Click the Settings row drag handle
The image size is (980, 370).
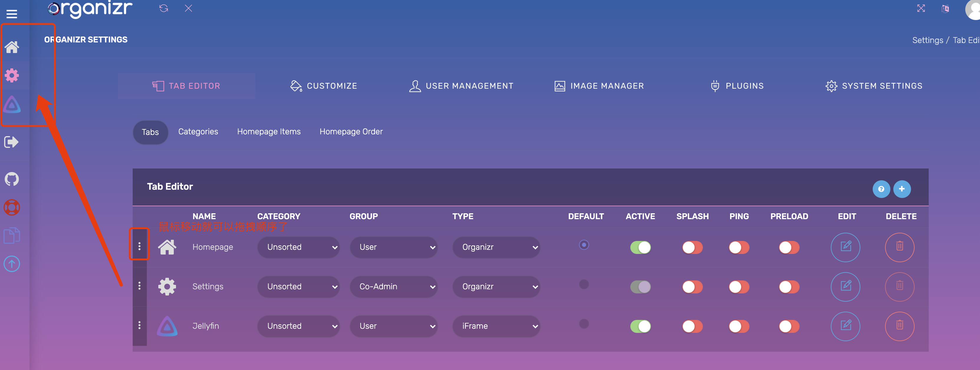pyautogui.click(x=139, y=286)
